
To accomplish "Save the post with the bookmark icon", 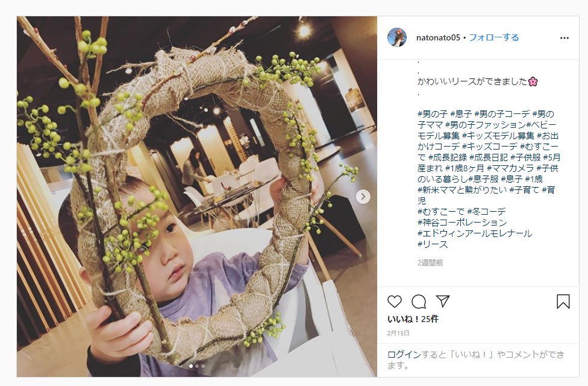I will [563, 301].
